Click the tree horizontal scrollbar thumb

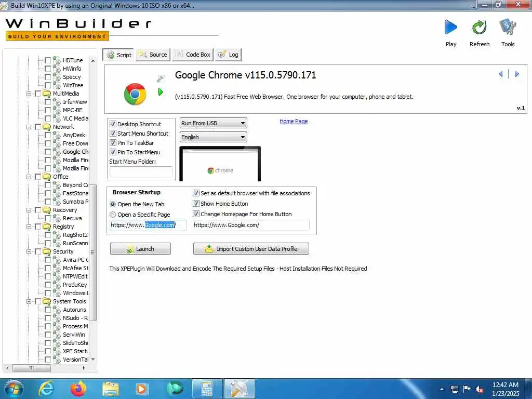coord(32,368)
